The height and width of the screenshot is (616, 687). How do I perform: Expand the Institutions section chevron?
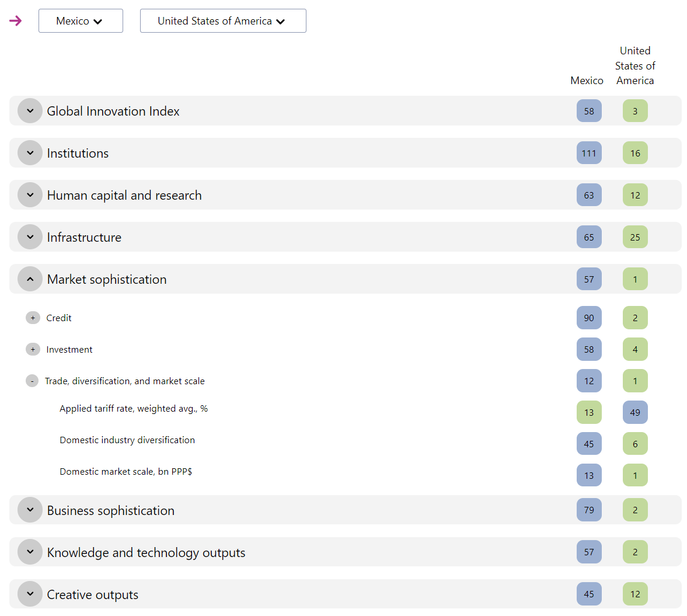click(30, 153)
